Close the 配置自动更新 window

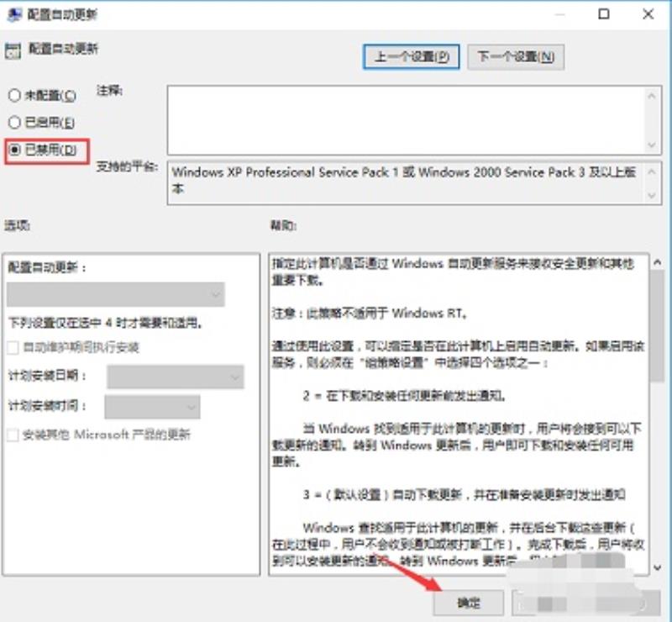pyautogui.click(x=648, y=14)
